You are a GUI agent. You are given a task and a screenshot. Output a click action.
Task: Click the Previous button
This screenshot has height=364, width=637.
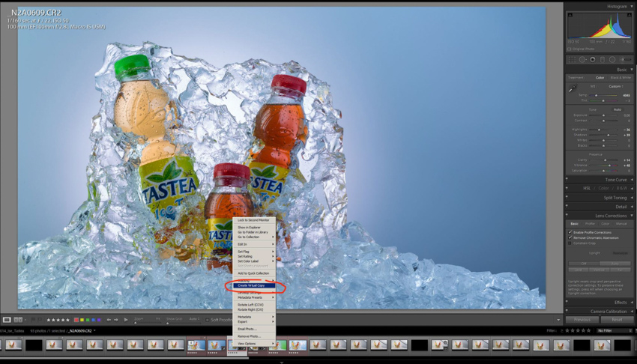pyautogui.click(x=582, y=320)
